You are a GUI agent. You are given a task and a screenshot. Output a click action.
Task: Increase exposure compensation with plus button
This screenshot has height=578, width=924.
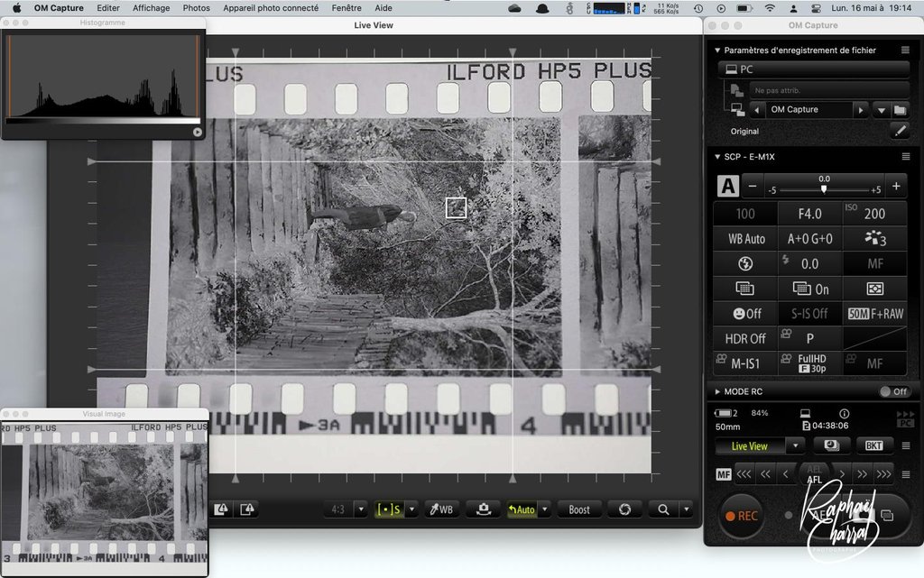click(x=896, y=186)
